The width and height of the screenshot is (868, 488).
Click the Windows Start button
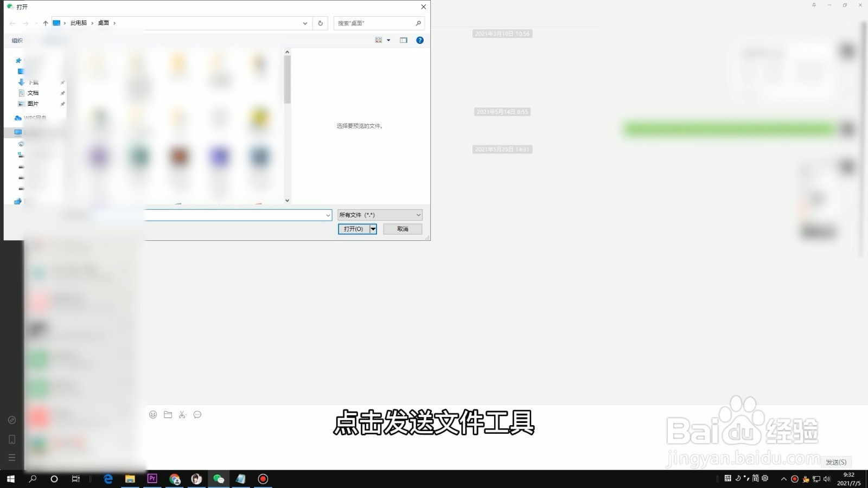click(x=11, y=479)
